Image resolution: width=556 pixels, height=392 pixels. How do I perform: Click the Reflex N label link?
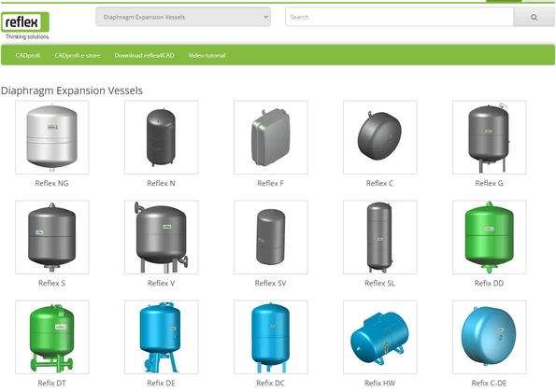coord(161,183)
